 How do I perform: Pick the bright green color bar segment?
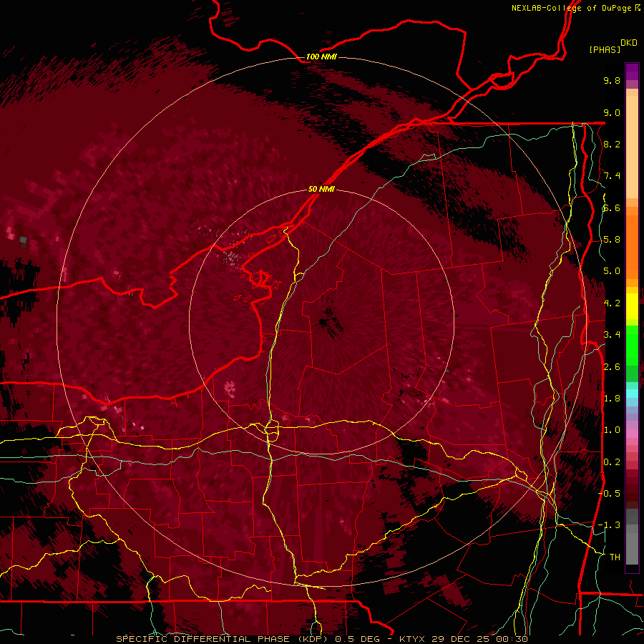[632, 346]
